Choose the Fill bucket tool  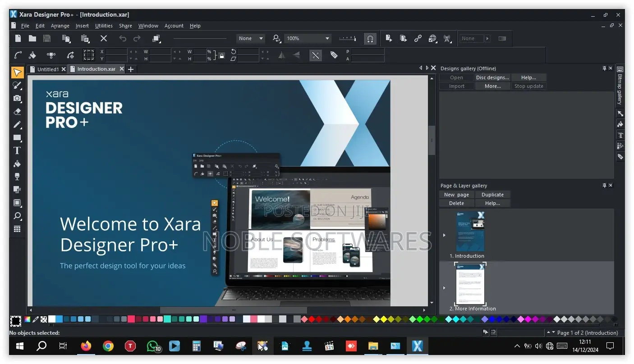[x=17, y=164]
